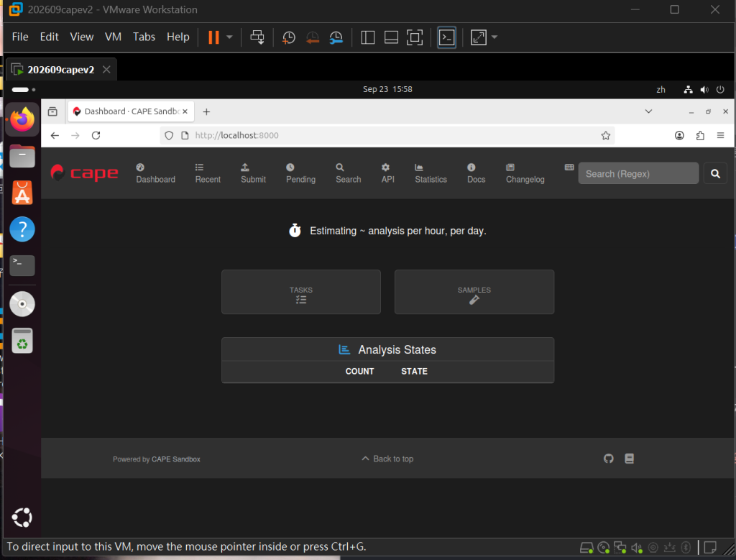736x560 pixels.
Task: Click the keyboard icon beside search box
Action: [569, 167]
